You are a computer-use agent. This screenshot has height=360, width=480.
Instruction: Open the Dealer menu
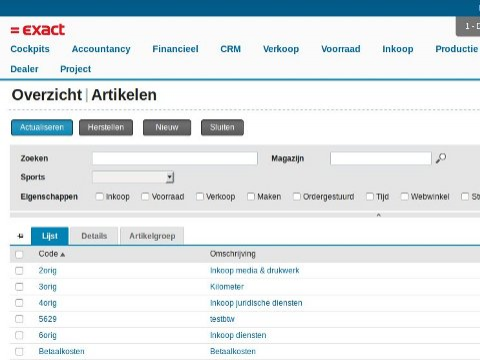pyautogui.click(x=24, y=69)
